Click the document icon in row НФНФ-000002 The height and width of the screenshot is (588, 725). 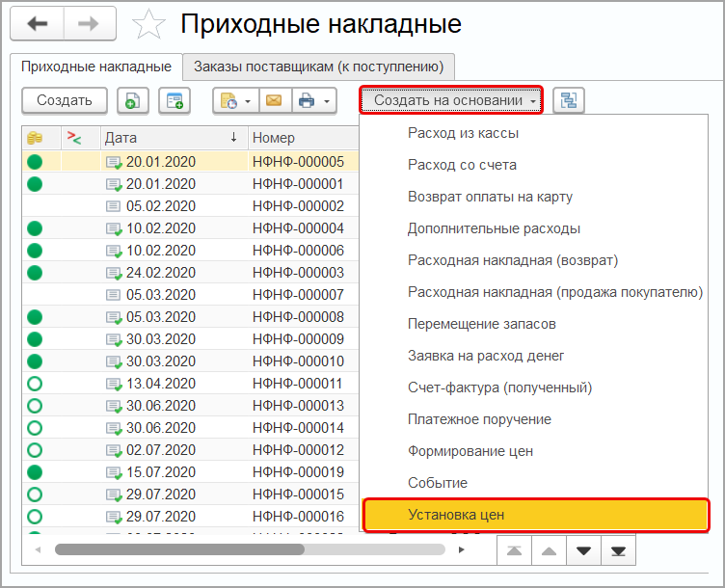(x=114, y=206)
